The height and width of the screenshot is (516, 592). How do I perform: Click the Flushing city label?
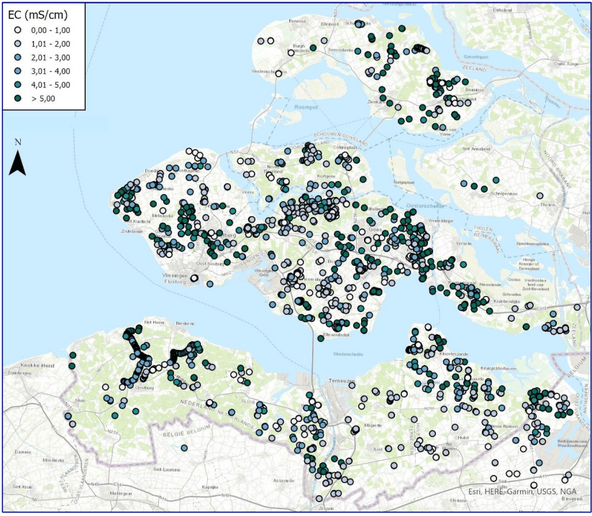click(174, 281)
